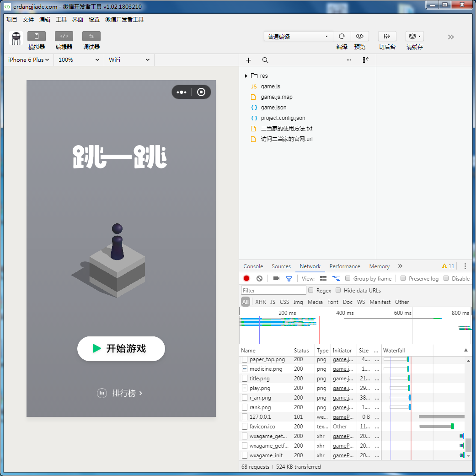Screen dimensions: 476x476
Task: Click the leaderboard icon beside 排行榜
Action: coord(102,393)
